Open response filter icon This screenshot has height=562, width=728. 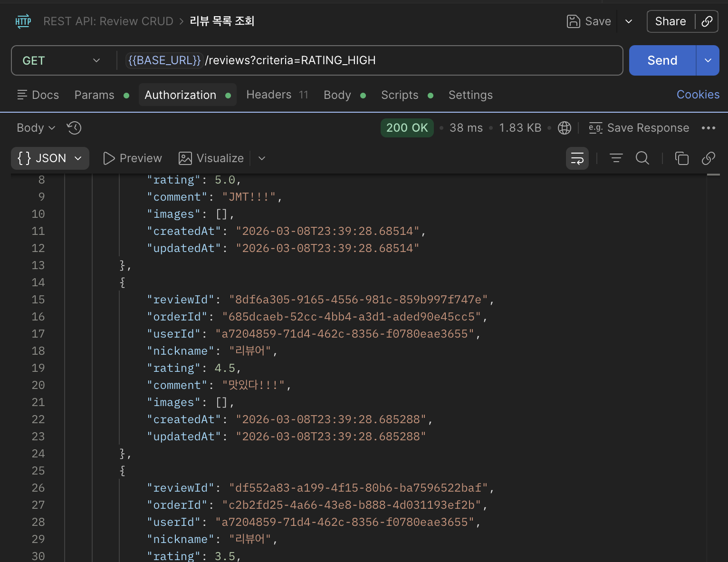(x=616, y=158)
